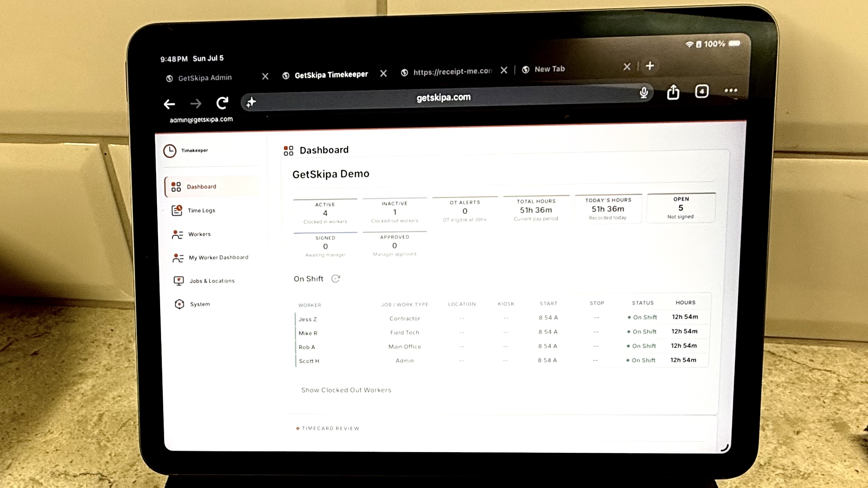Click worker name Scott H
The height and width of the screenshot is (488, 868).
309,361
